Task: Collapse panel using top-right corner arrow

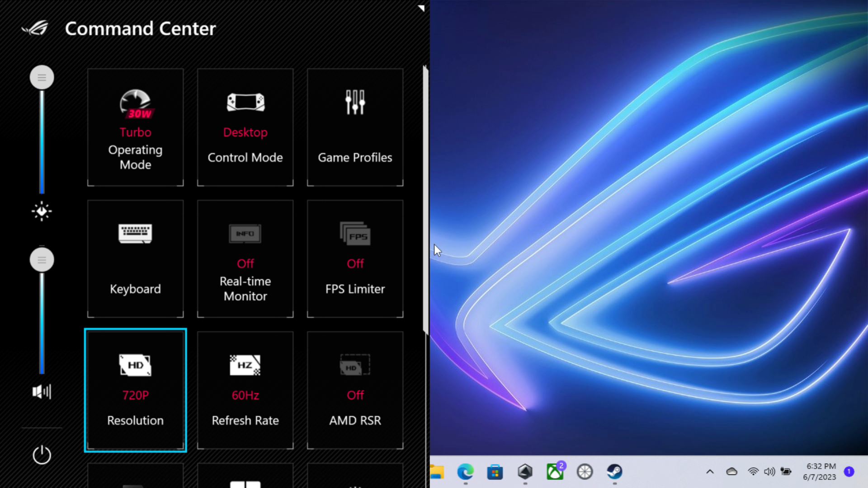Action: pyautogui.click(x=421, y=8)
